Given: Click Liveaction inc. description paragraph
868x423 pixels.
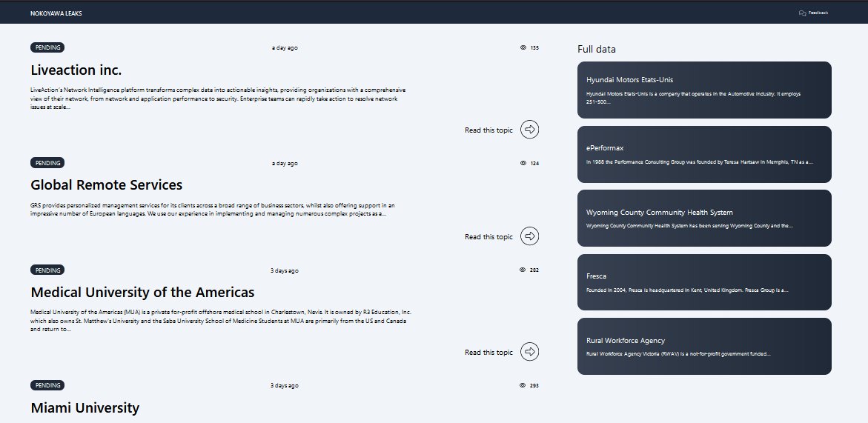Looking at the screenshot, I should (218, 98).
